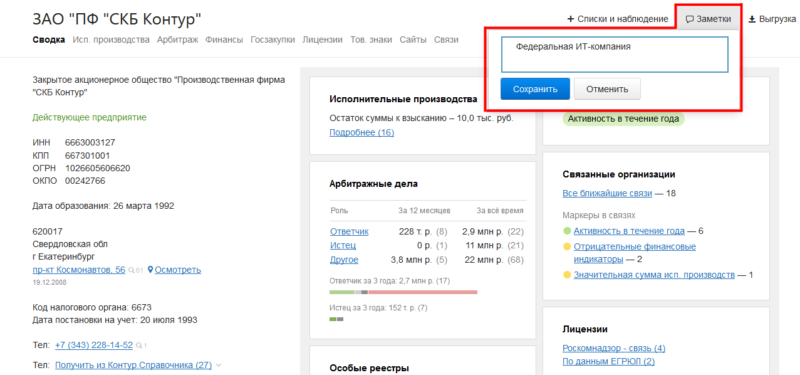800x375 pixels.
Task: Click yellow marker dot for Отрицательные финансовые индикаторы
Action: pos(566,247)
